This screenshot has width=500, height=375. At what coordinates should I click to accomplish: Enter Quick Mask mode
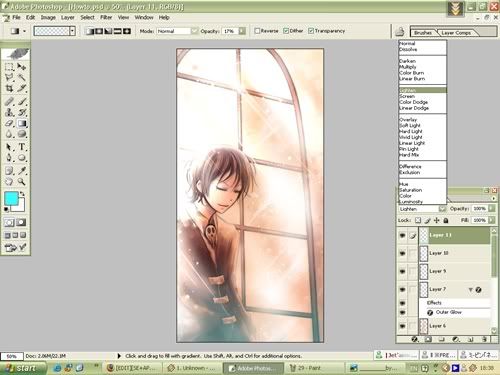pyautogui.click(x=21, y=222)
